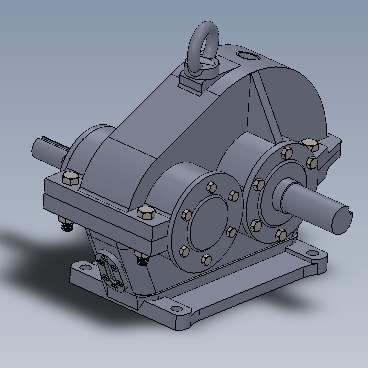Pick the nut under the flange's left corner
Screen dimensions: 368x368
point(67,224)
